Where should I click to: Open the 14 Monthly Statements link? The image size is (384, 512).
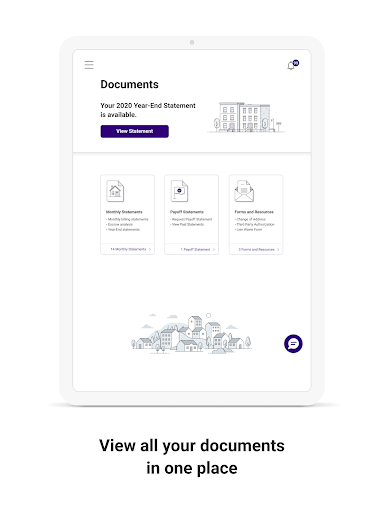tap(128, 249)
